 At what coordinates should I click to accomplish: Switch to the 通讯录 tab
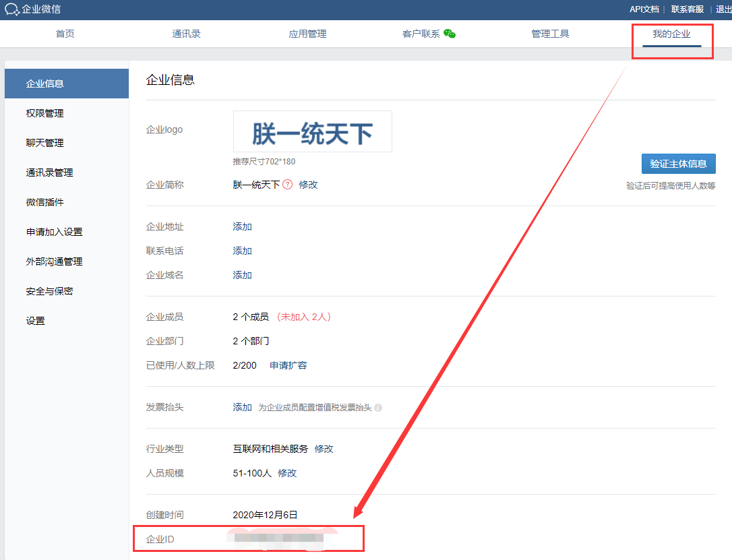[186, 34]
